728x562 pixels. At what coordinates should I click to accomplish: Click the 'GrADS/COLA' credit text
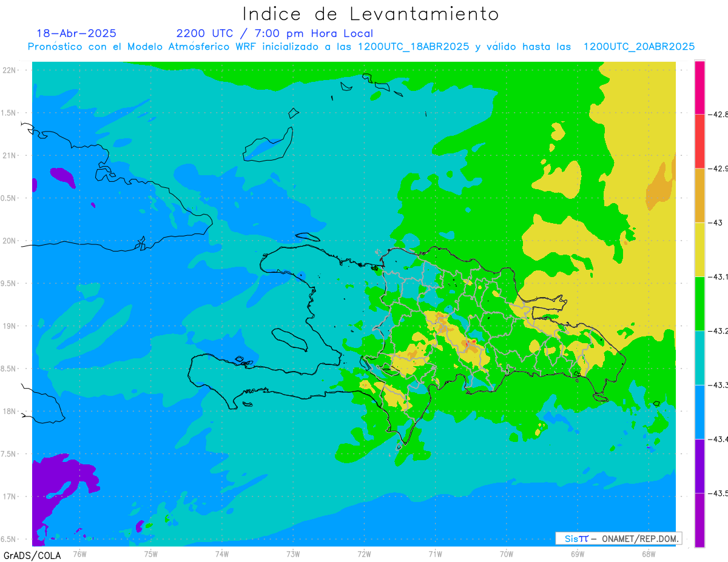[32, 555]
